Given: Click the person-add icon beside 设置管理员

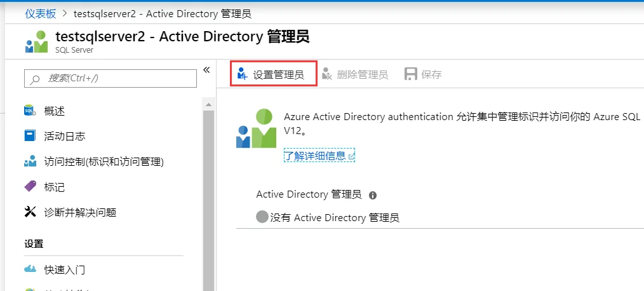Looking at the screenshot, I should (242, 74).
